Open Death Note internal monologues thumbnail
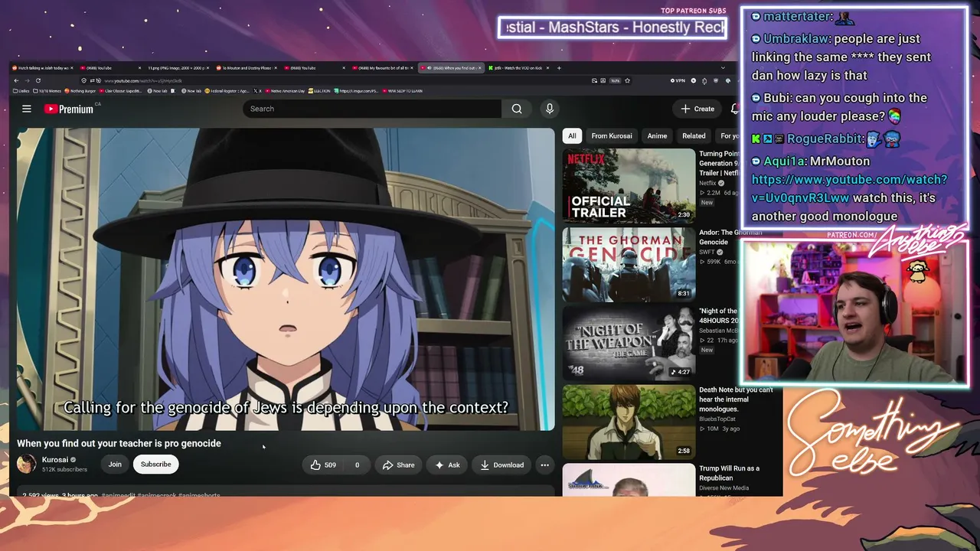 (x=629, y=422)
